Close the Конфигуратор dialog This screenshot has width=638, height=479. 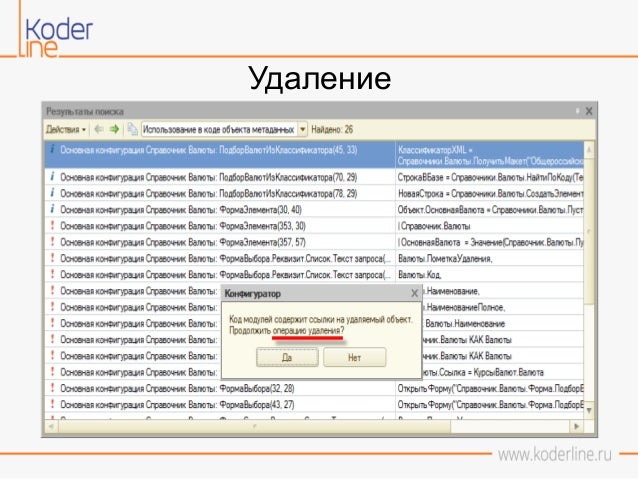(414, 293)
